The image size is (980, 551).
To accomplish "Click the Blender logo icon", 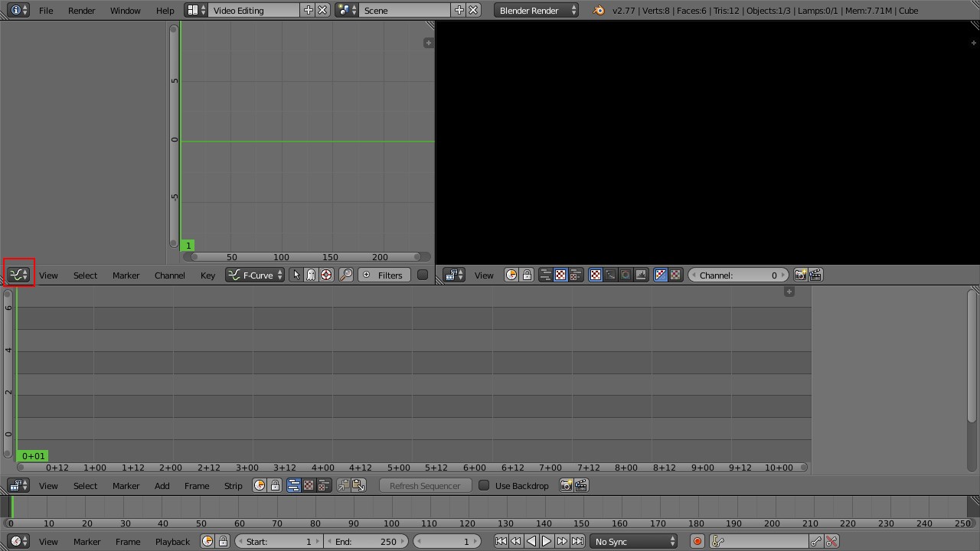I will click(599, 11).
